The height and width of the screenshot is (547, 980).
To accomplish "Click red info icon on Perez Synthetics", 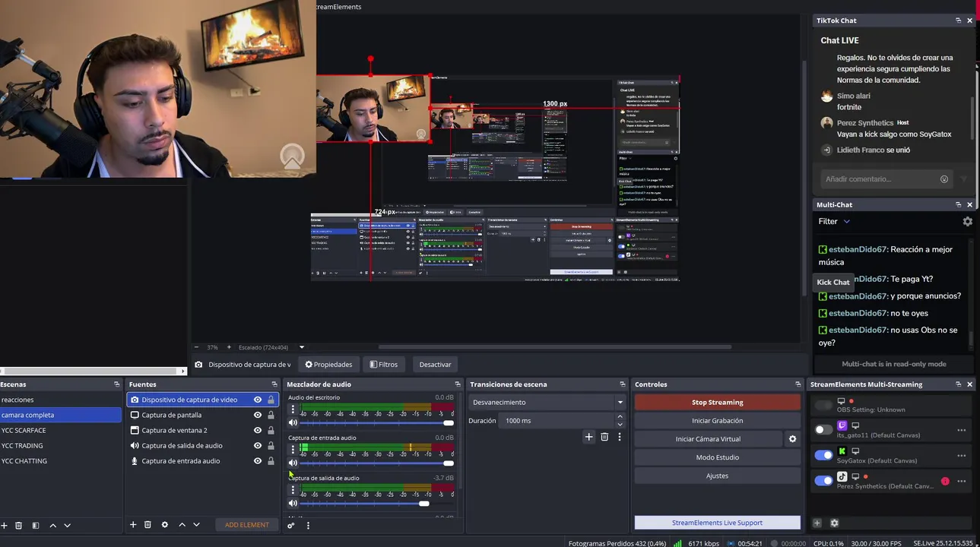I will tap(945, 481).
